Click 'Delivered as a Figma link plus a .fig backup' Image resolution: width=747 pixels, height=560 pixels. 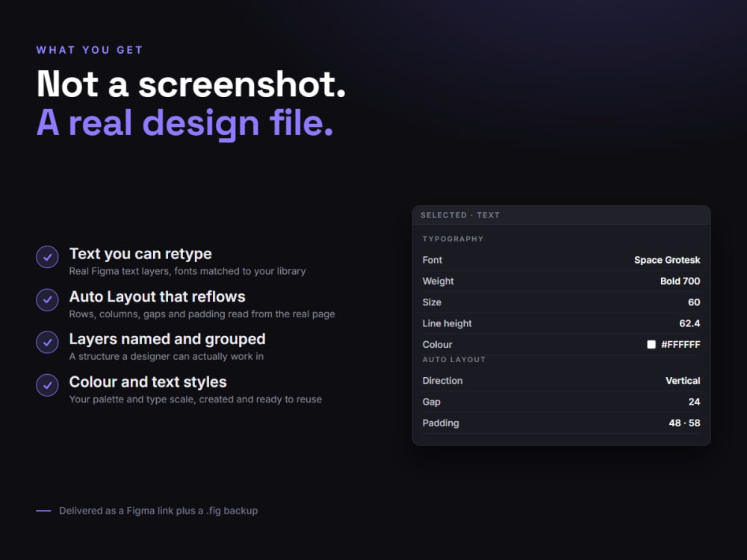tap(158, 511)
